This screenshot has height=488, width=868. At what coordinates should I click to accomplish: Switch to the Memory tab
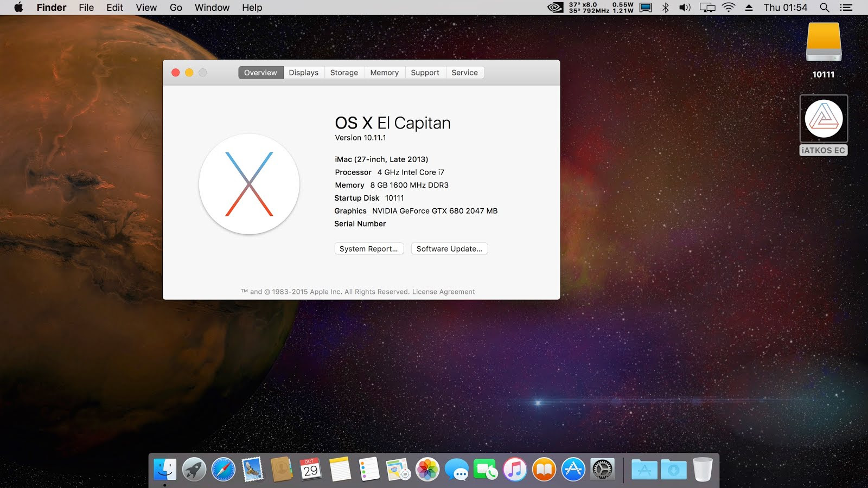point(384,73)
